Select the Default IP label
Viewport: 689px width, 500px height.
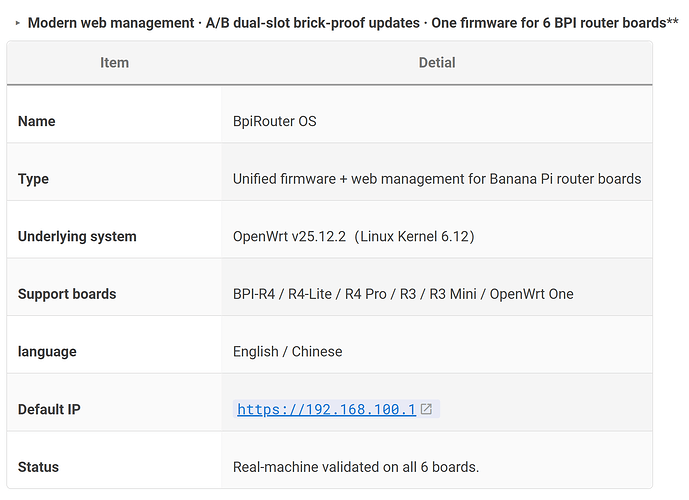(x=49, y=409)
